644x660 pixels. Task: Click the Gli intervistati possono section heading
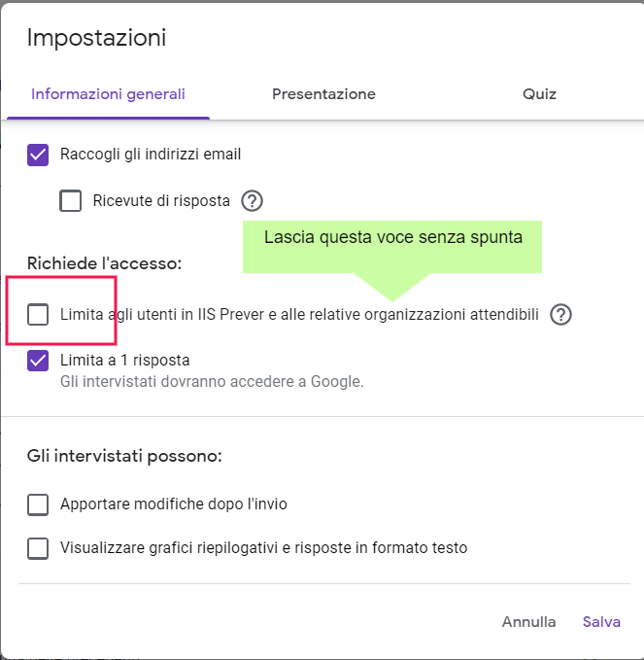pos(125,456)
